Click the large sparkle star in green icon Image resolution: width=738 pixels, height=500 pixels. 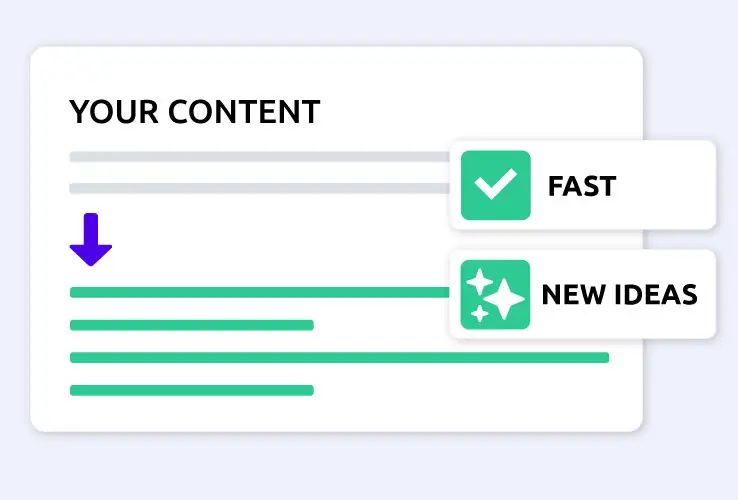tap(504, 299)
